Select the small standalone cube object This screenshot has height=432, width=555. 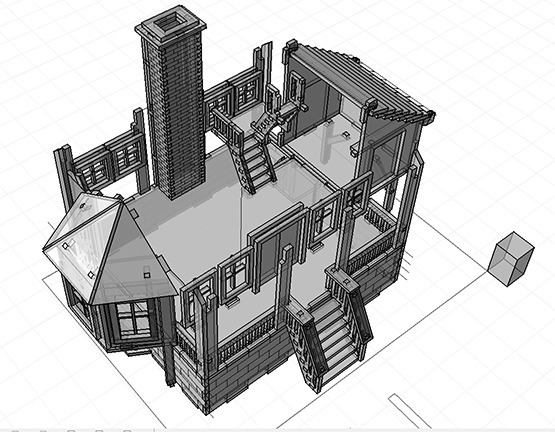[511, 259]
